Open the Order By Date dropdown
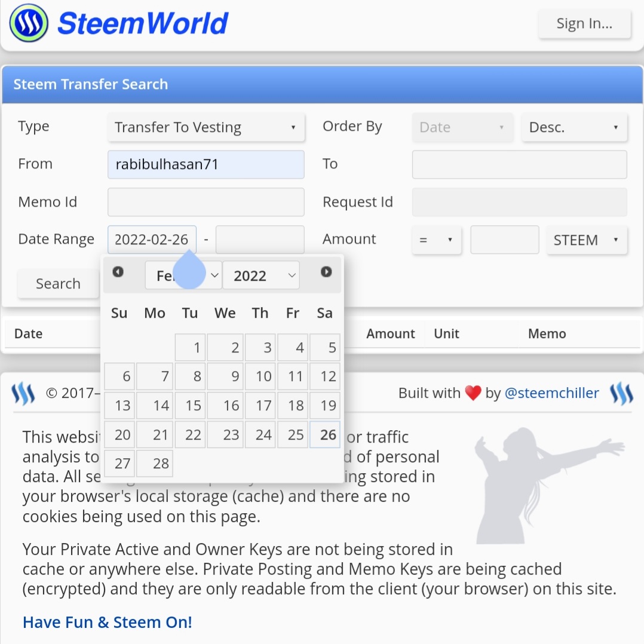 (462, 127)
